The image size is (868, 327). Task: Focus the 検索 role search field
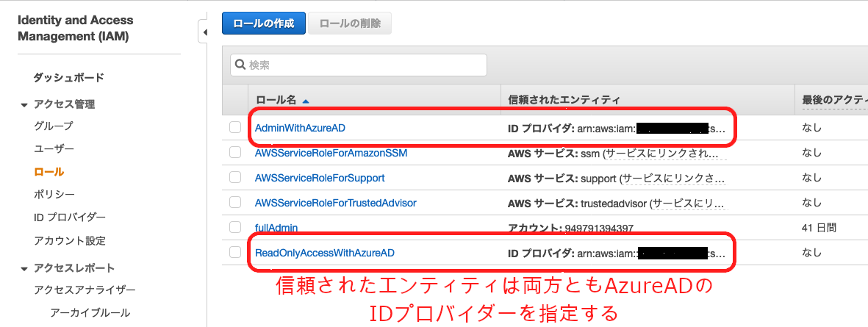point(359,65)
